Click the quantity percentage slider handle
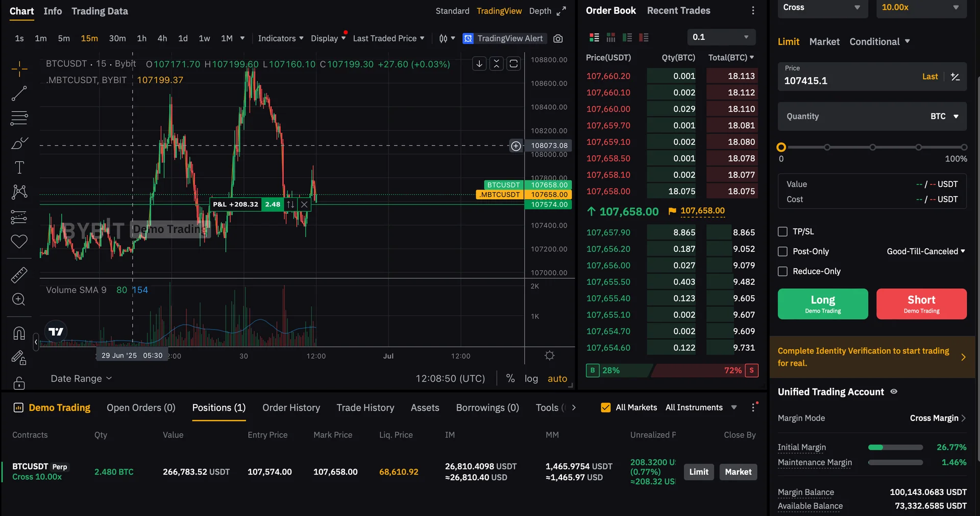980x516 pixels. click(781, 148)
